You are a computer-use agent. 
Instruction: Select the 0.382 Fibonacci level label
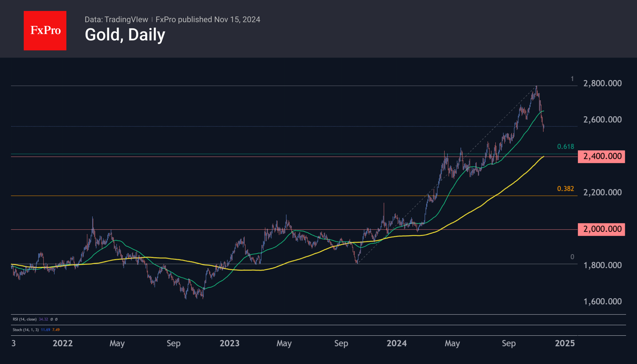(x=565, y=189)
